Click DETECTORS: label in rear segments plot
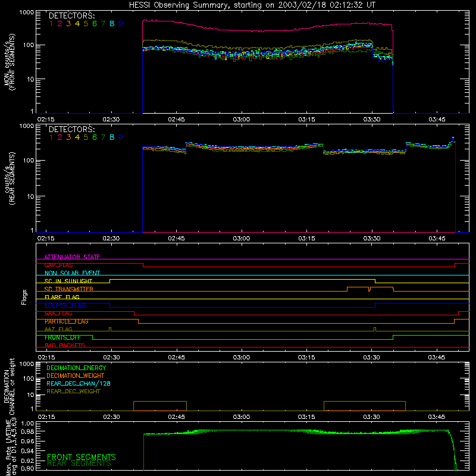 coord(71,129)
